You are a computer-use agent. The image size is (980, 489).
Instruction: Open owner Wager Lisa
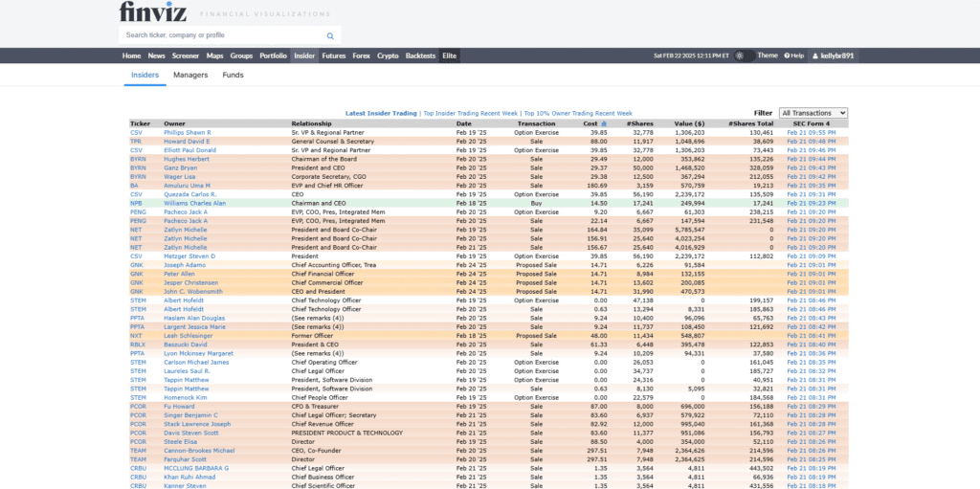tap(179, 177)
